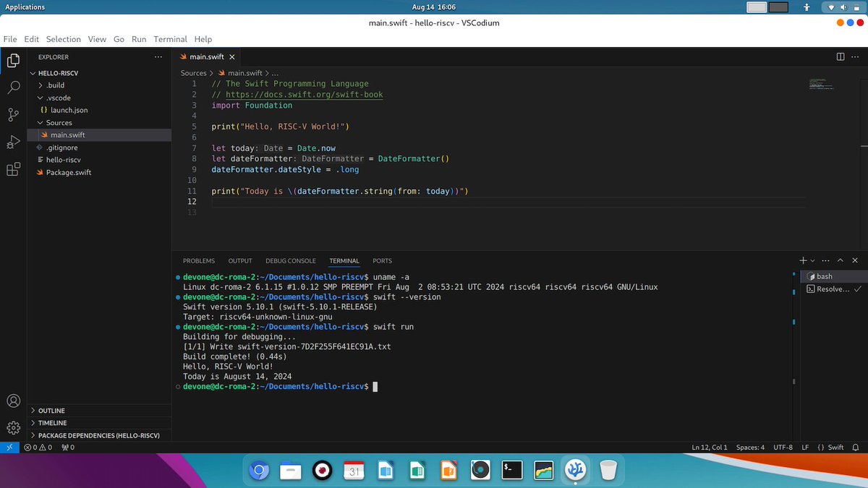
Task: Open the Run menu
Action: [x=139, y=39]
